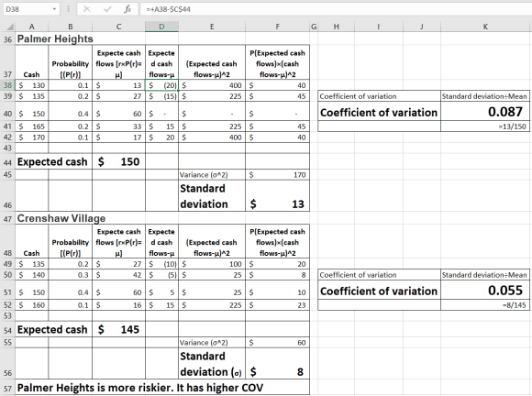Click the Select All corner triangle

pyautogui.click(x=10, y=27)
